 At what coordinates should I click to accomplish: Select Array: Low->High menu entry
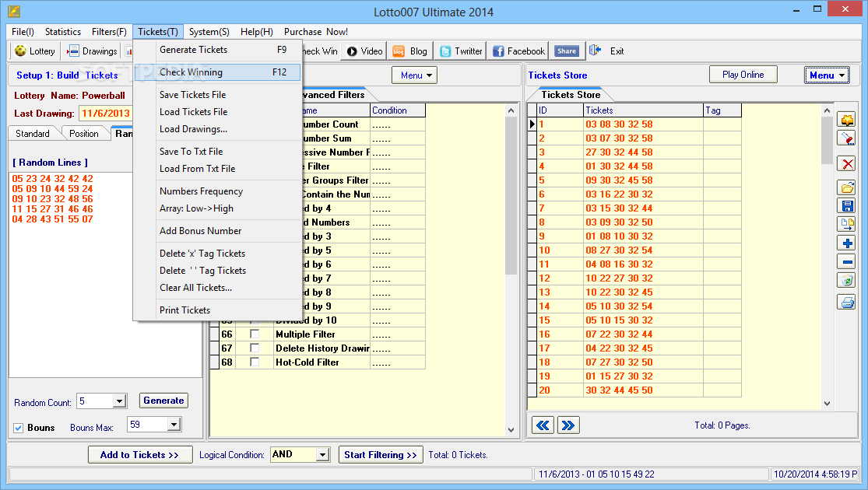218,208
